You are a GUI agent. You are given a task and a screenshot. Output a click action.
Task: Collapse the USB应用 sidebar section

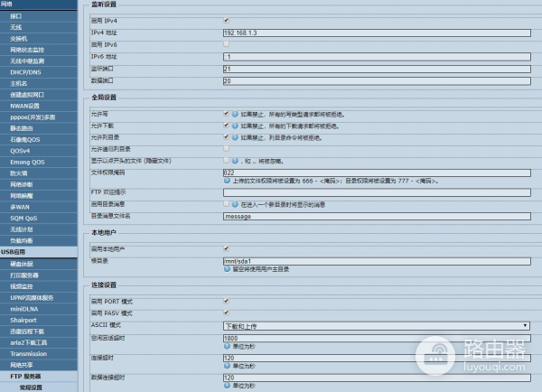(39, 252)
